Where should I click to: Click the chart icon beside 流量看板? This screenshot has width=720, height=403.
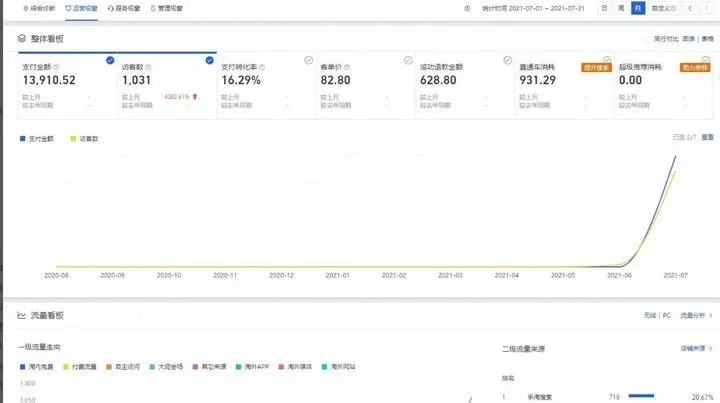[x=22, y=315]
